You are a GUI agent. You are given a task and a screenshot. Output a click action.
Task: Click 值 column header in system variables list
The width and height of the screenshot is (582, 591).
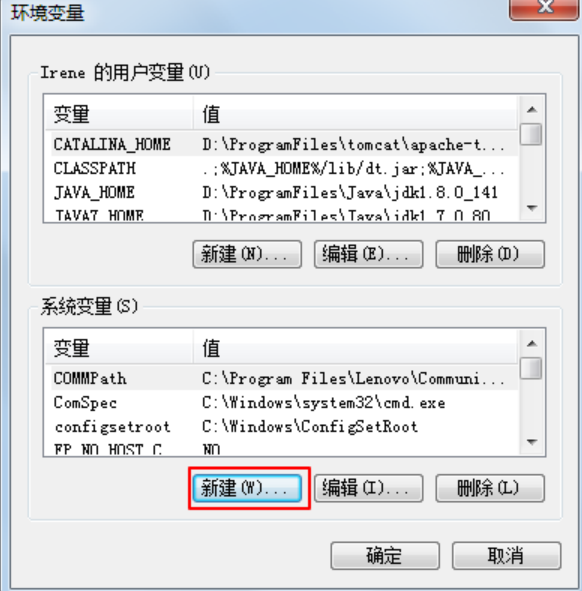click(x=355, y=348)
